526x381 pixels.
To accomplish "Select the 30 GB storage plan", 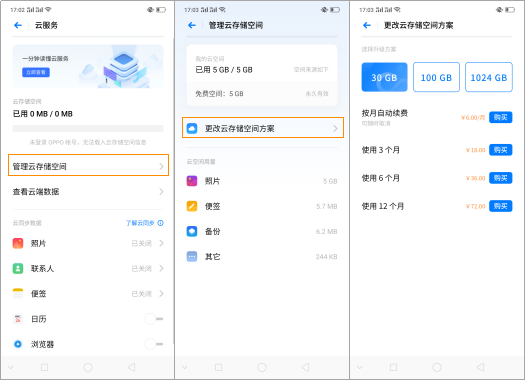I will [384, 77].
